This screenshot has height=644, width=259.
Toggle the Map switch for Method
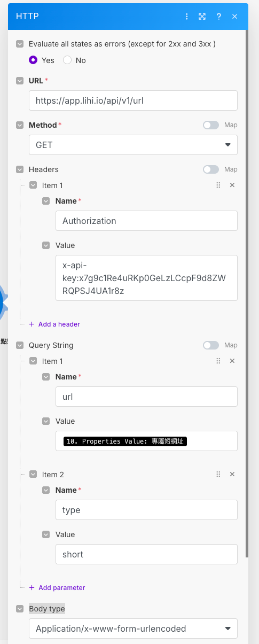tap(211, 125)
